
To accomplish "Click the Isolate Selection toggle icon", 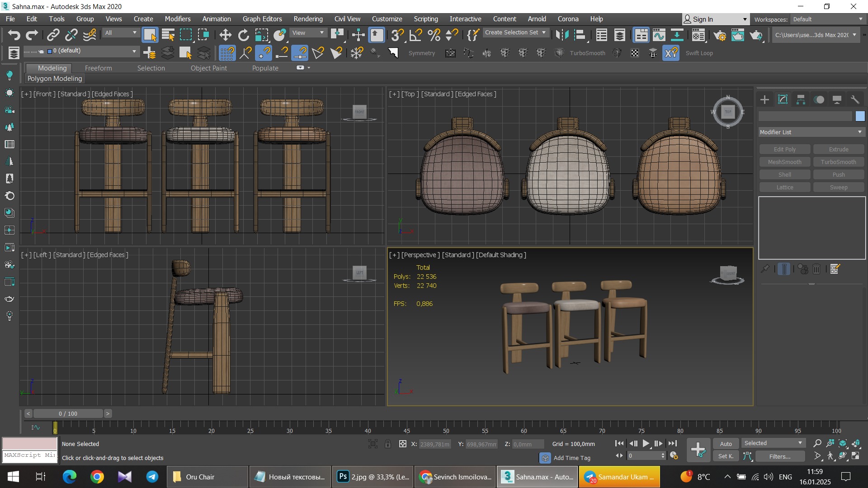I will tap(373, 444).
